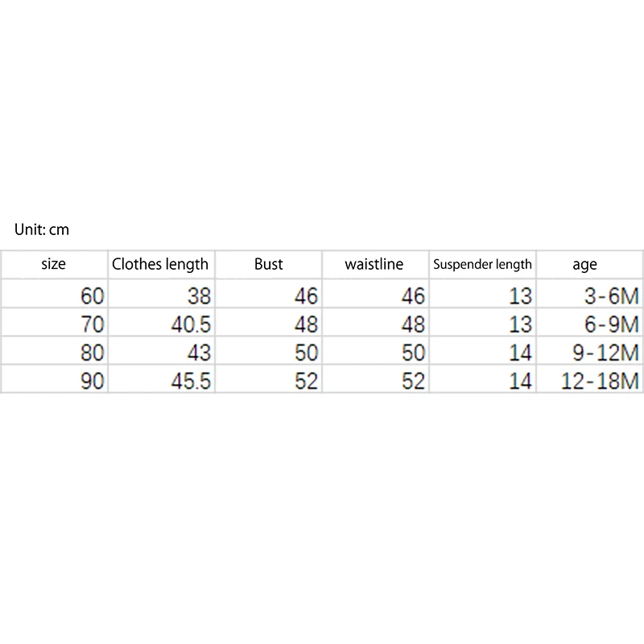Click the 3-6M age cell
Viewport: 644px width, 644px height.
pos(612,296)
